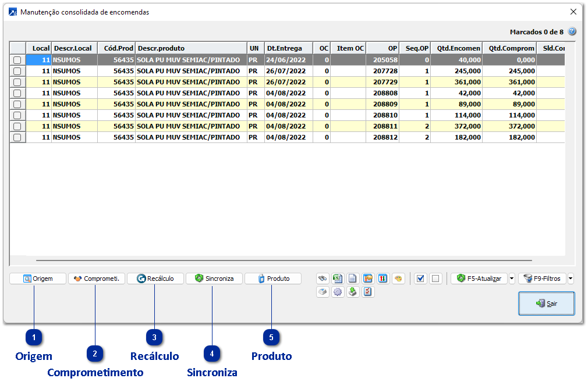Export the grid with the Excel icon
Screen dimensions: 588x389
[x=338, y=279]
